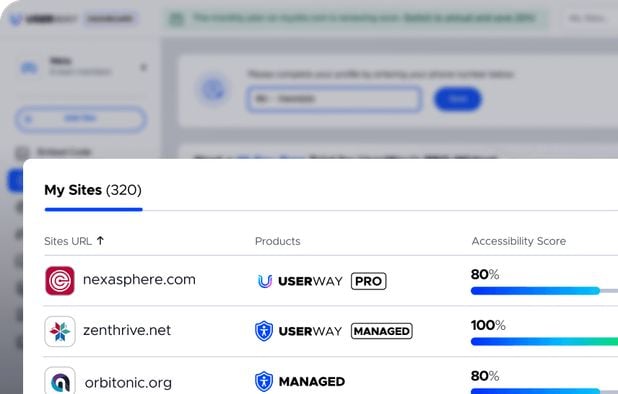Click the blue button beside the phone field
The width and height of the screenshot is (618, 394).
click(458, 99)
